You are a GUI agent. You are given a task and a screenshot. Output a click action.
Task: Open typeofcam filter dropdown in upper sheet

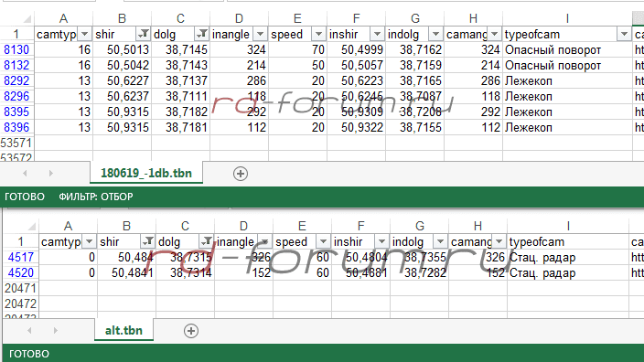point(624,34)
